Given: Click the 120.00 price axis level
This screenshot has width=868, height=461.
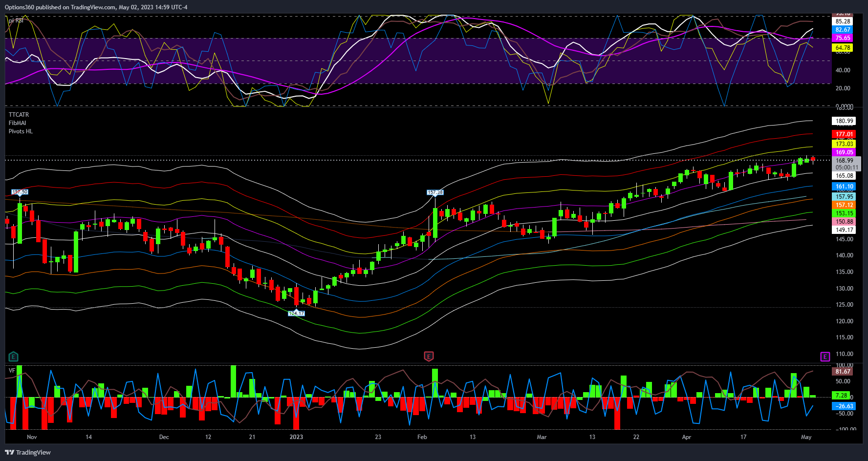Looking at the screenshot, I should point(845,321).
